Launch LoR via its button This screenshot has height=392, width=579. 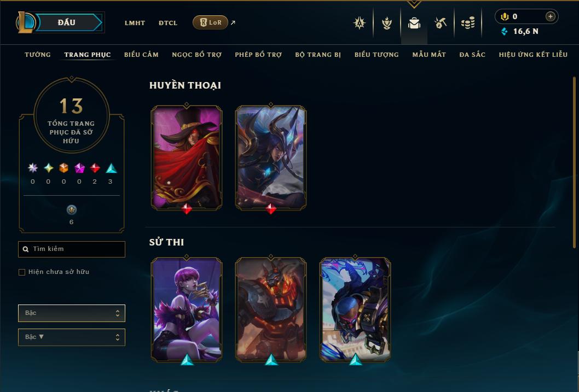(x=210, y=22)
